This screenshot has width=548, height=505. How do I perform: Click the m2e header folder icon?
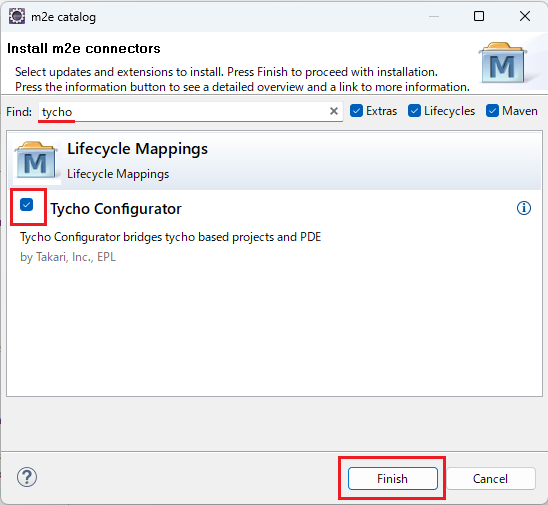pyautogui.click(x=503, y=63)
